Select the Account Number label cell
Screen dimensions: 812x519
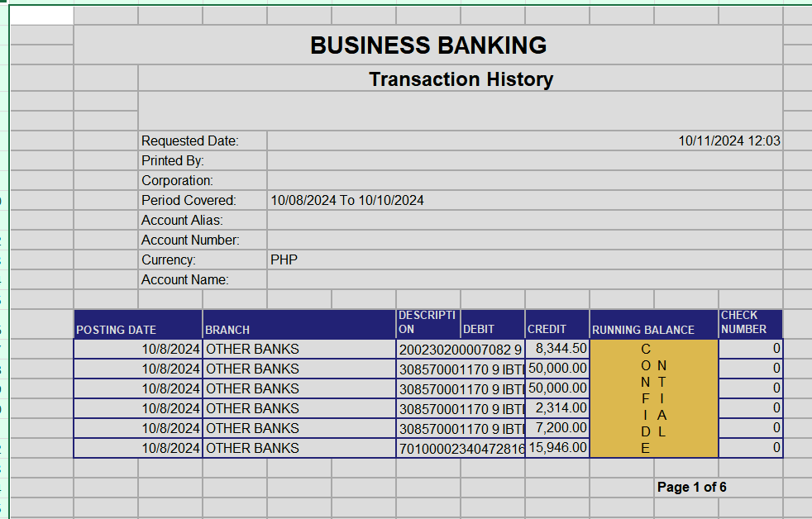click(203, 240)
